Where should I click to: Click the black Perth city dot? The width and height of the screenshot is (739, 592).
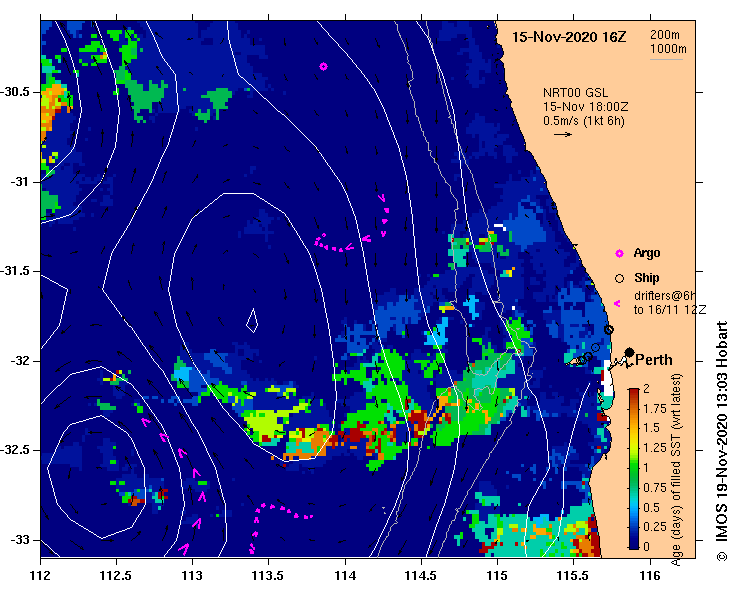point(629,352)
